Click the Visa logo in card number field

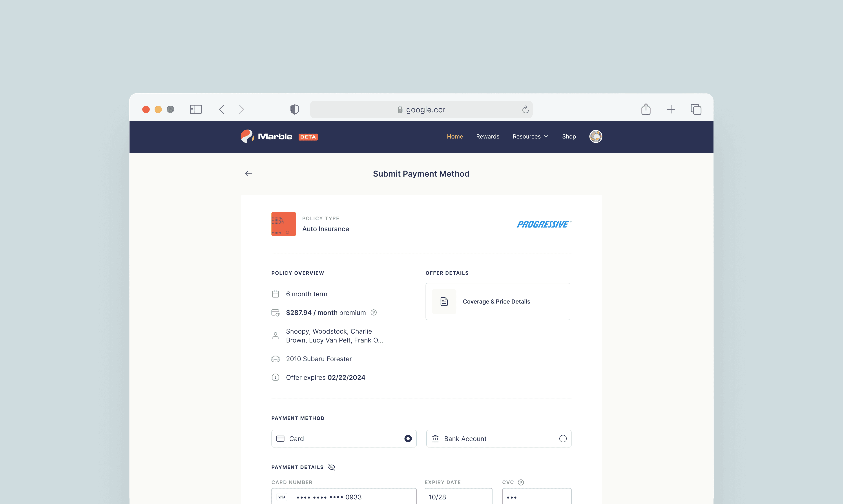point(282,497)
